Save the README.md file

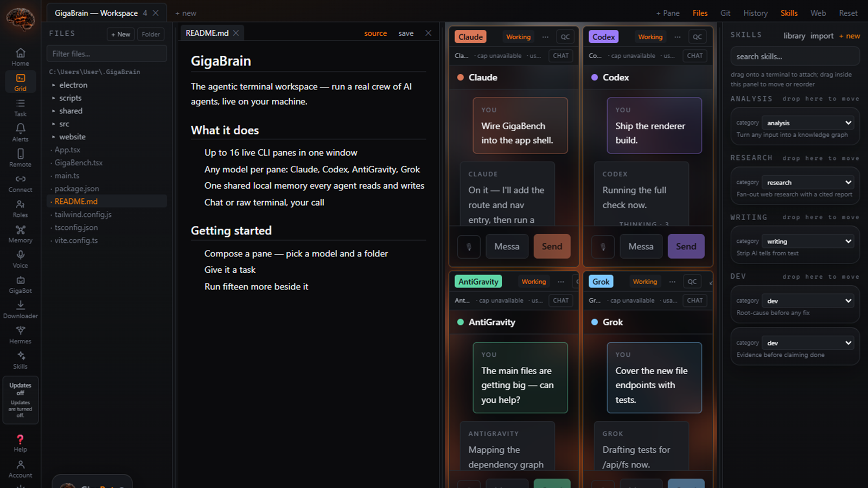tap(406, 34)
